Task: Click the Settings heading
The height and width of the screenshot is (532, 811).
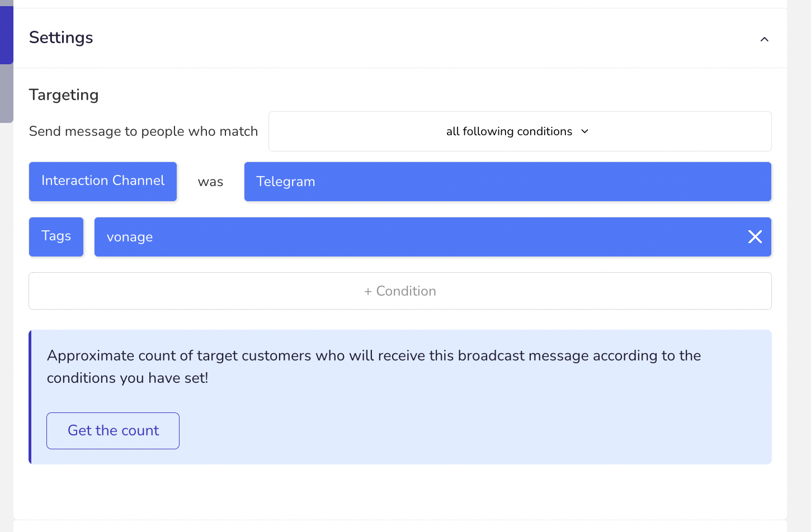Action: click(x=61, y=37)
